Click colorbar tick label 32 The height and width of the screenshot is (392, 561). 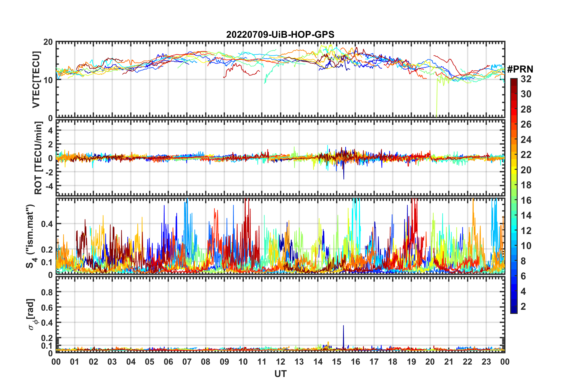point(526,79)
